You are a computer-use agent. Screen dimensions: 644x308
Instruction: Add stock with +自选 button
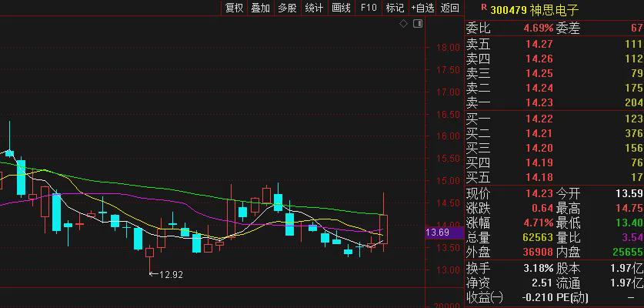422,8
